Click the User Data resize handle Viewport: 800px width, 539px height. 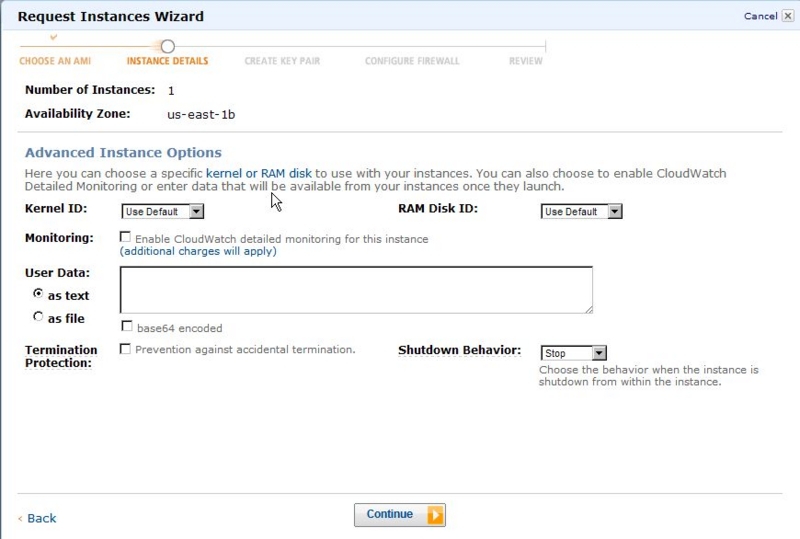click(589, 309)
